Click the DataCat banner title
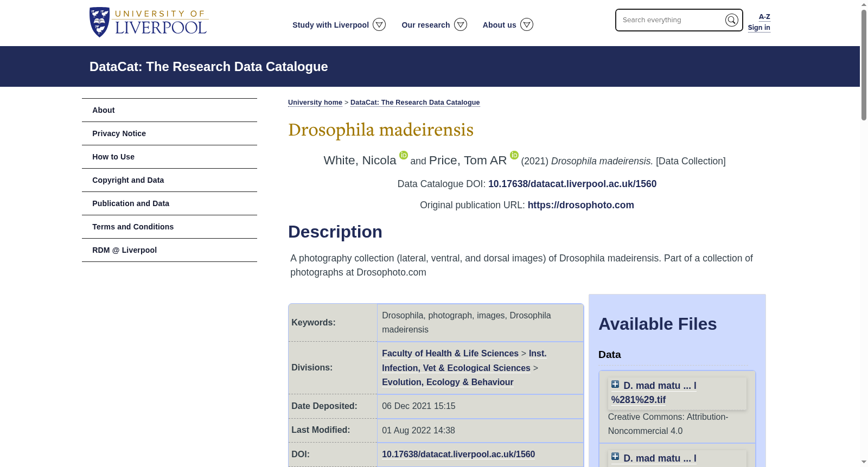Viewport: 868px width, 467px height. pyautogui.click(x=209, y=67)
